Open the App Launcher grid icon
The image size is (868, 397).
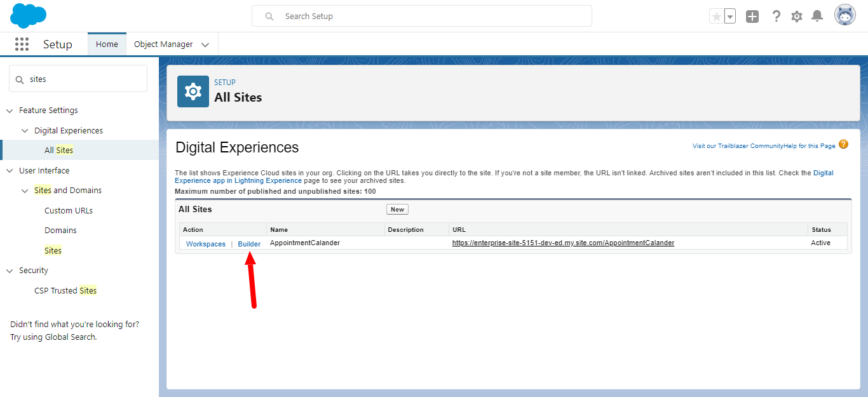tap(22, 44)
